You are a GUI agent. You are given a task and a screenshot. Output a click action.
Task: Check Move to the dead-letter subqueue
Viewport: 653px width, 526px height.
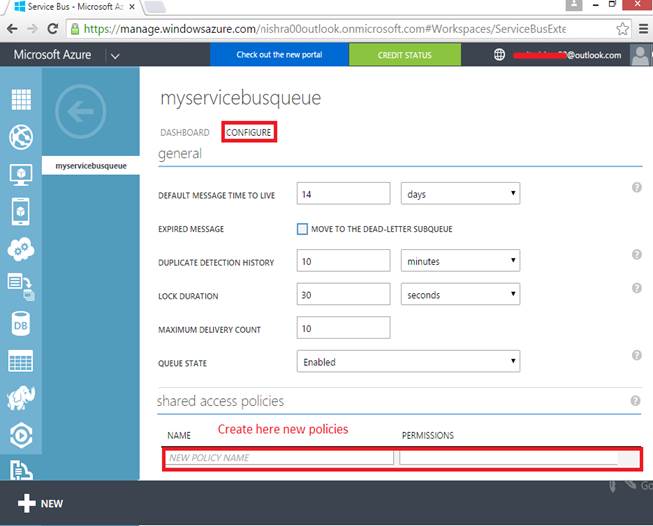pyautogui.click(x=302, y=229)
